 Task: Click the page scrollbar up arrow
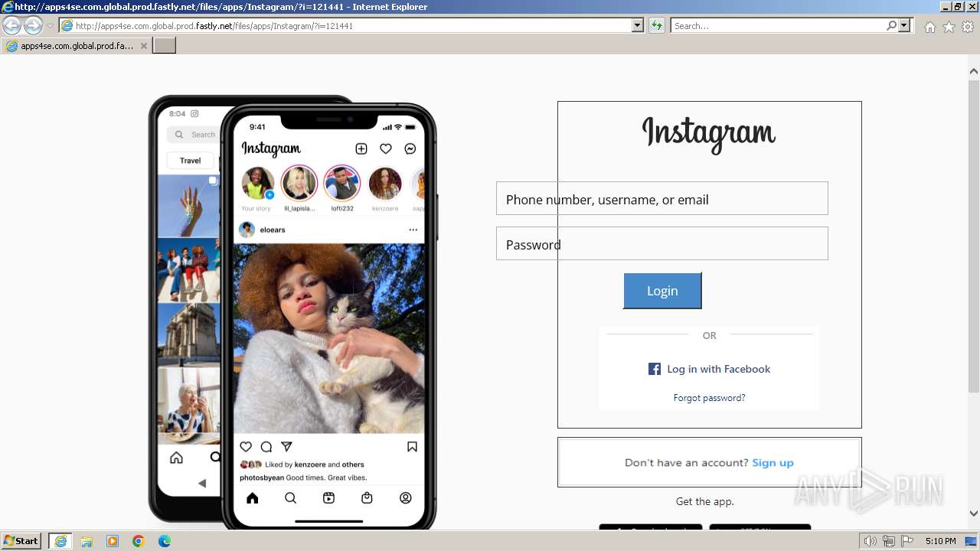click(974, 71)
